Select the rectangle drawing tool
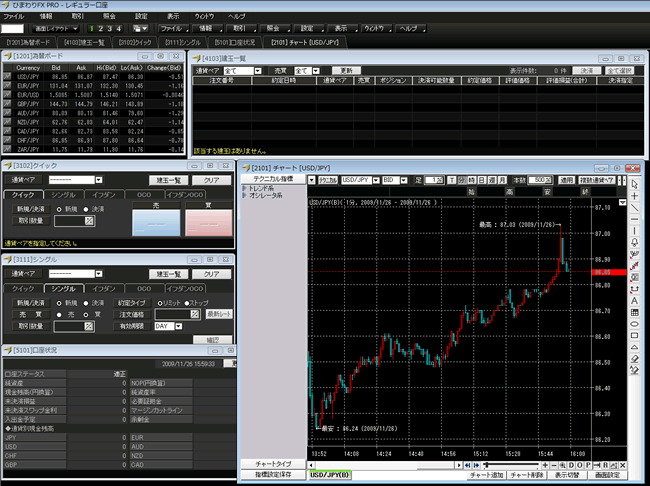 tap(634, 335)
